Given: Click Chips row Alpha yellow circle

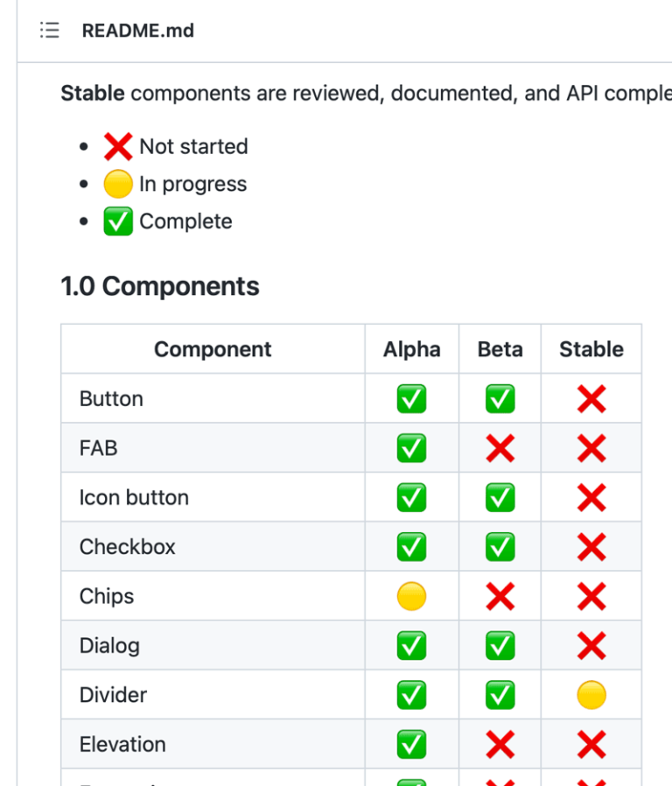Looking at the screenshot, I should [411, 597].
